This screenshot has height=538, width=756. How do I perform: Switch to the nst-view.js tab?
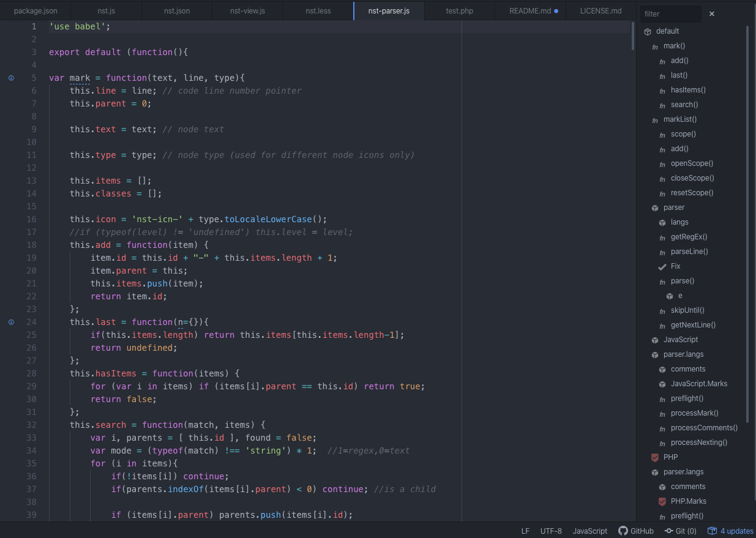click(247, 11)
